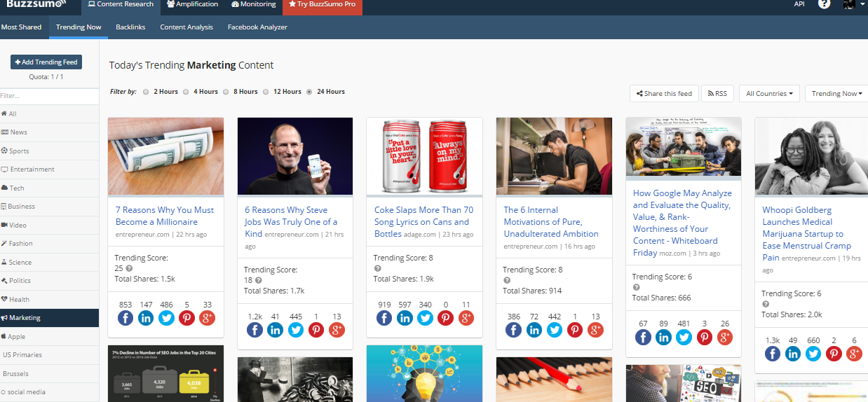This screenshot has width=868, height=402.
Task: Select the News category in the sidebar
Action: click(49, 132)
